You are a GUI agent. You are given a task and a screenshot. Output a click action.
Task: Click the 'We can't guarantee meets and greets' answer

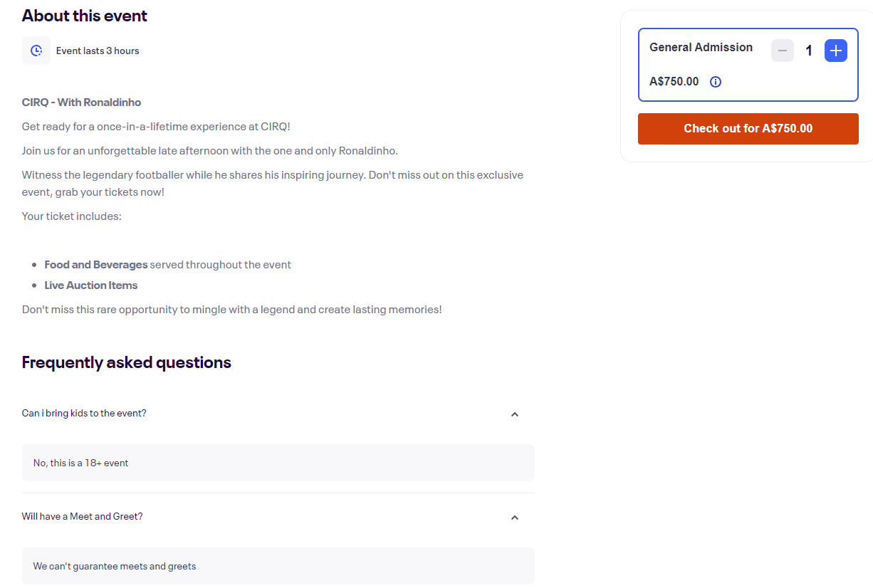pyautogui.click(x=115, y=566)
